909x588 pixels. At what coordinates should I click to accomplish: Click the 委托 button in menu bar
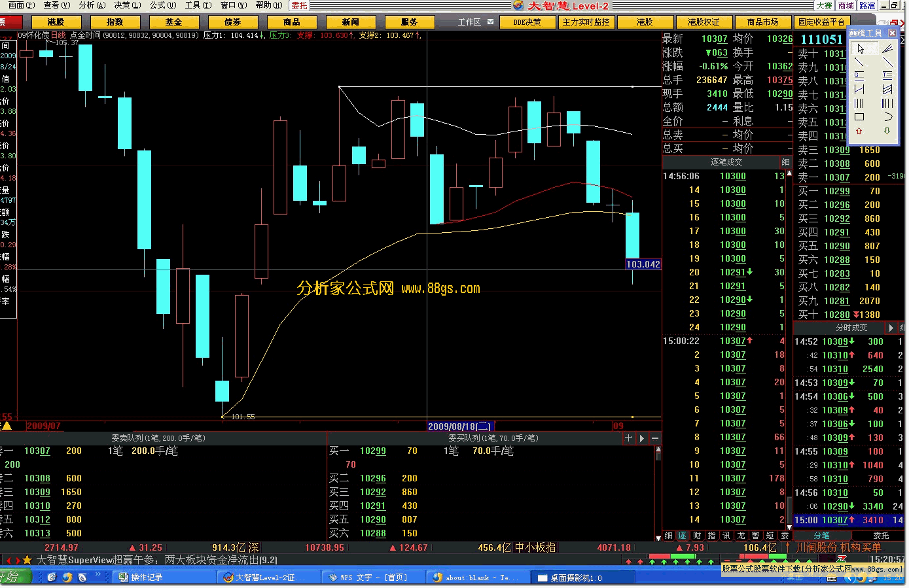click(x=300, y=5)
